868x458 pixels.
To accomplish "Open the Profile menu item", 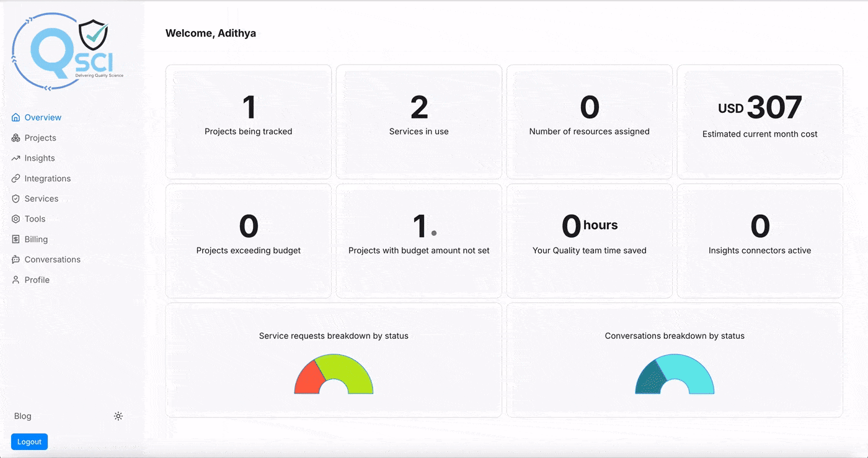I will pyautogui.click(x=37, y=280).
